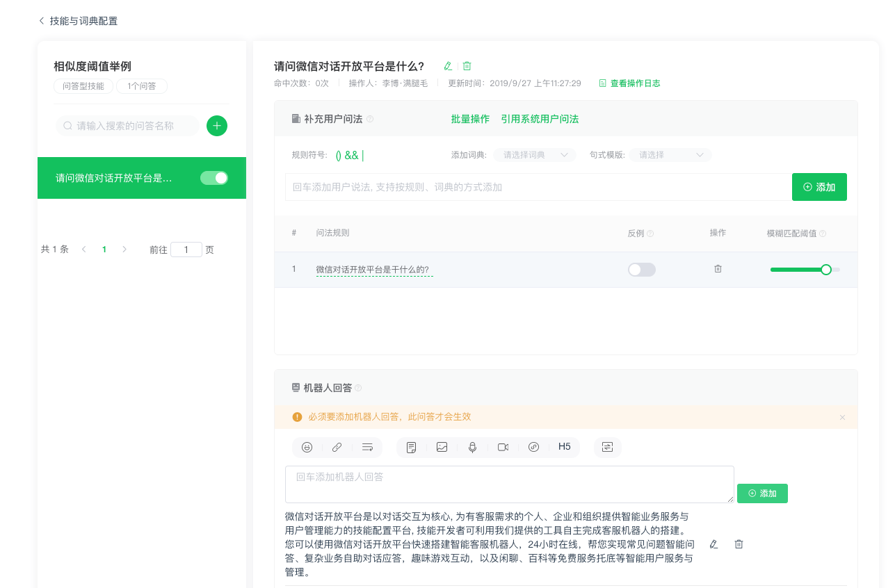Image resolution: width=895 pixels, height=588 pixels.
Task: Open 查看操作日志 log link
Action: (630, 83)
